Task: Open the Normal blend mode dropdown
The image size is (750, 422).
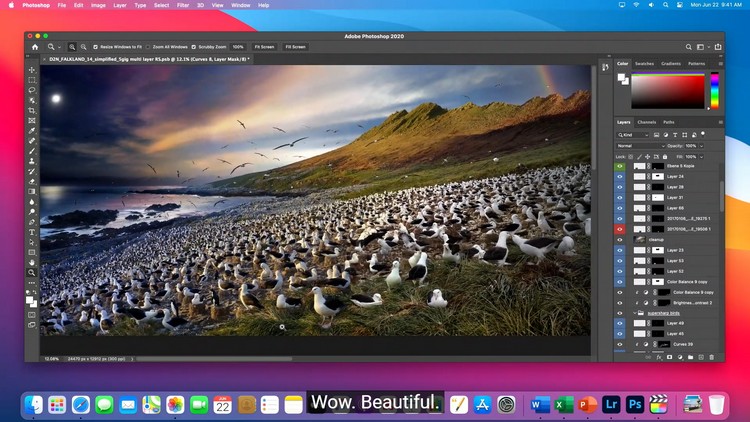Action: (x=640, y=146)
